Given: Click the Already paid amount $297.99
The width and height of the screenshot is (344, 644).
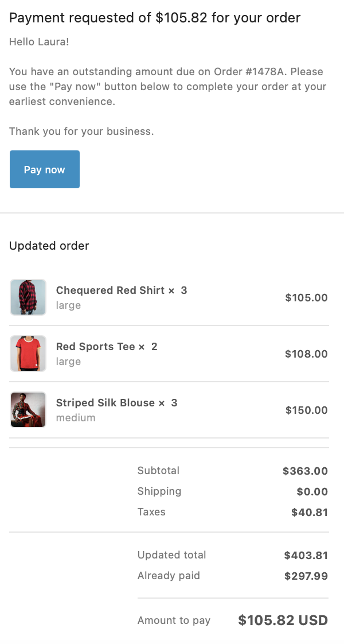Looking at the screenshot, I should point(306,576).
